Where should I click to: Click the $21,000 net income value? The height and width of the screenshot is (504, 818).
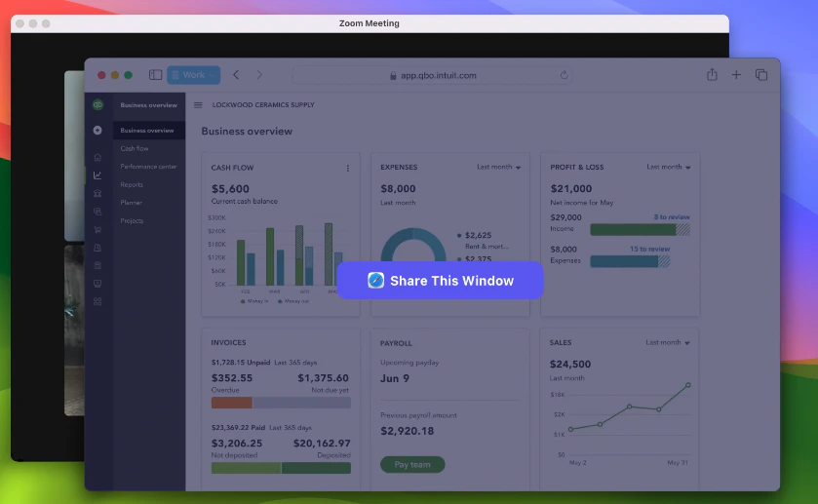(570, 188)
